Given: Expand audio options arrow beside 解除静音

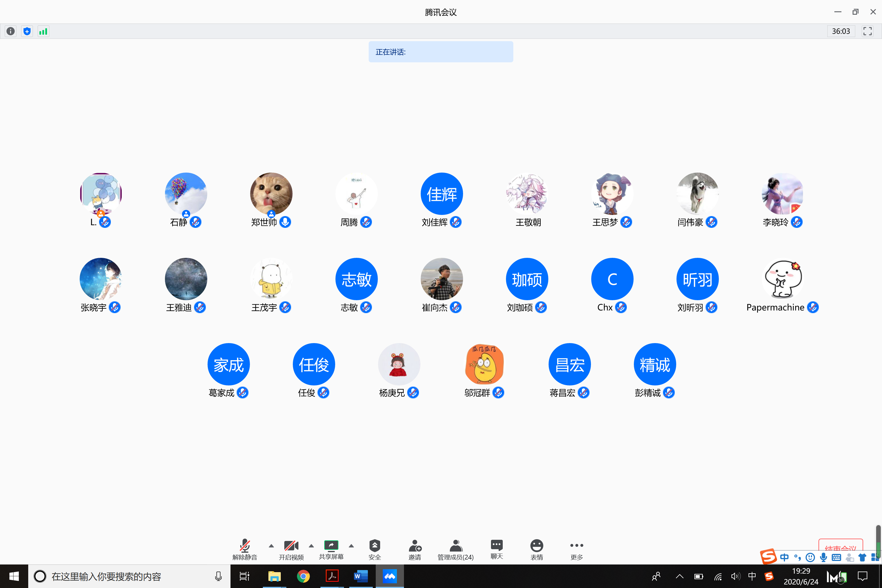Looking at the screenshot, I should (x=271, y=546).
